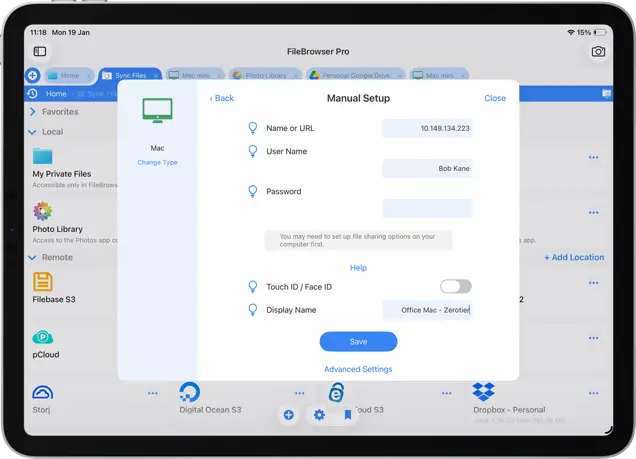The height and width of the screenshot is (459, 636).
Task: Tap the camera icon in the title bar
Action: point(598,51)
